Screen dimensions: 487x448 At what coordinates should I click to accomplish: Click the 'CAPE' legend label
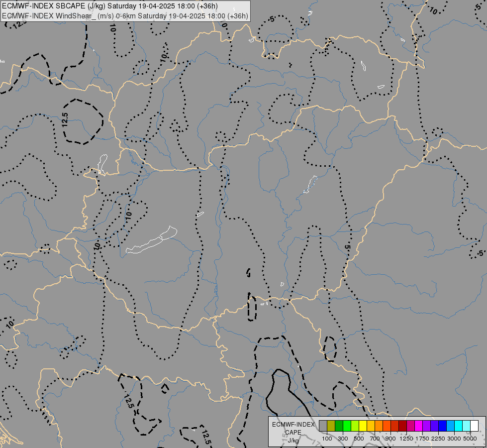[x=293, y=433]
